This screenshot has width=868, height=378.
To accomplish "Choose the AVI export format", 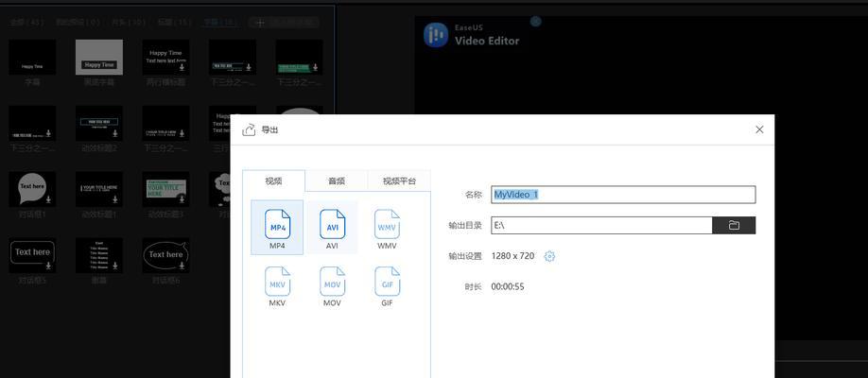I will click(332, 227).
